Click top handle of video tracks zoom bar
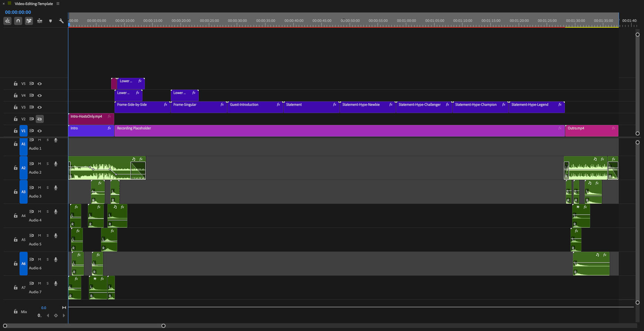644x331 pixels. pyautogui.click(x=637, y=34)
